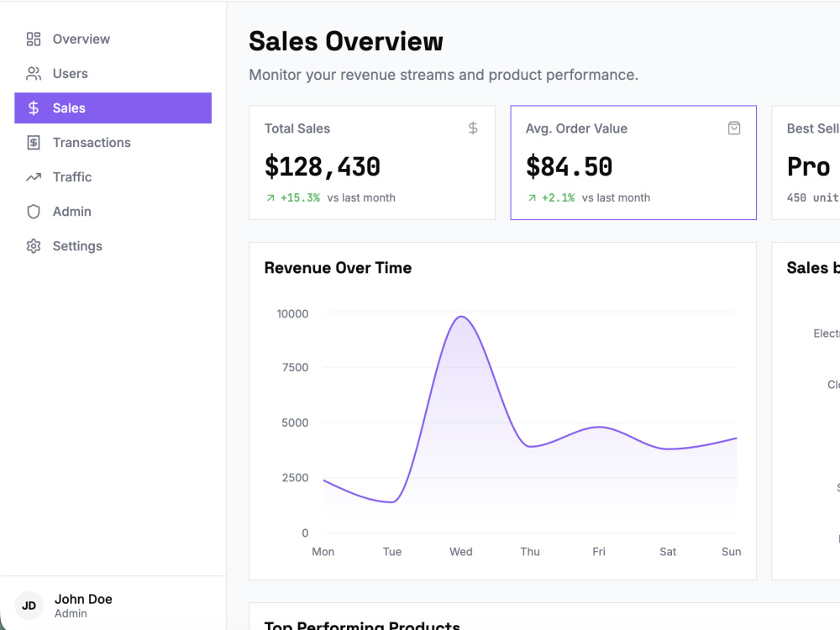Select the Best Selling card showing Pro
Viewport: 840px width, 630px height.
(806, 163)
